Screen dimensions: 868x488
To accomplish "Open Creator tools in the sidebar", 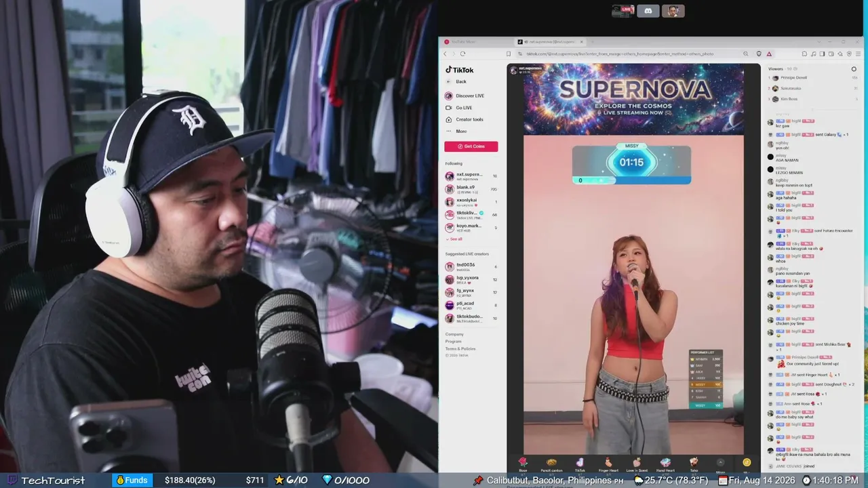I will point(464,119).
